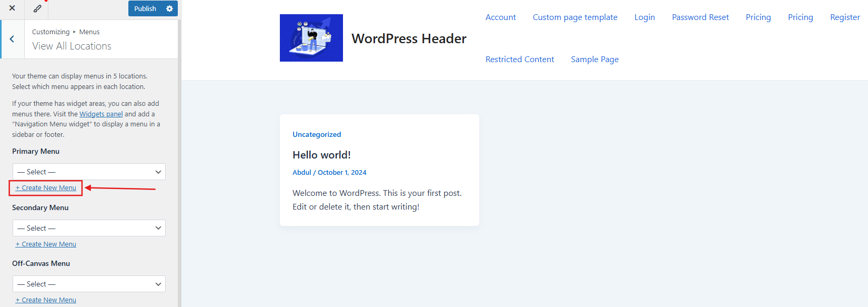Viewport: 868px width, 307px height.
Task: Click Create New Menu under Primary Menu
Action: [46, 188]
